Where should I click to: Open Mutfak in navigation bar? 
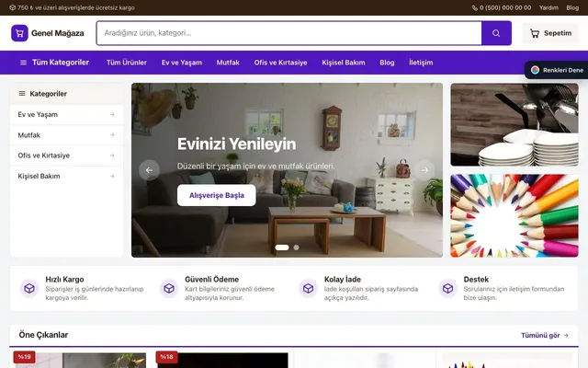228,63
